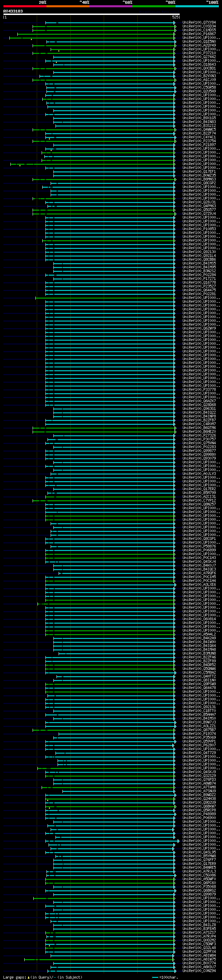Select the UniRef100_Q2U5A9 label
The image size is (222, 980).
coord(199,91)
